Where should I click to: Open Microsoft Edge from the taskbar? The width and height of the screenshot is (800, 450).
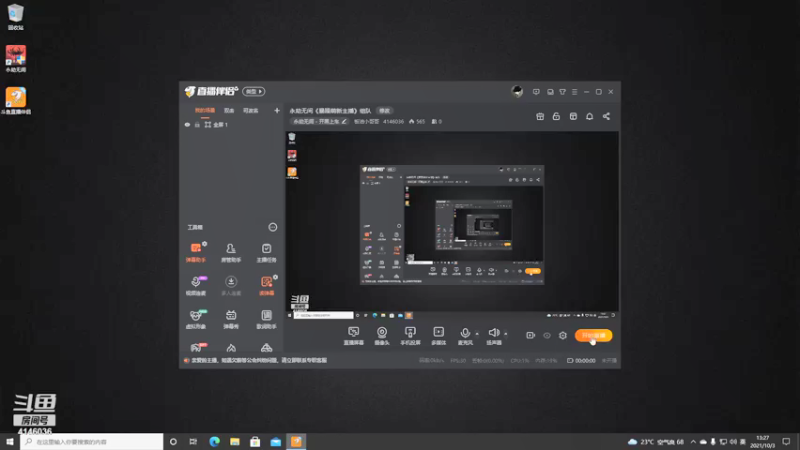click(x=214, y=441)
